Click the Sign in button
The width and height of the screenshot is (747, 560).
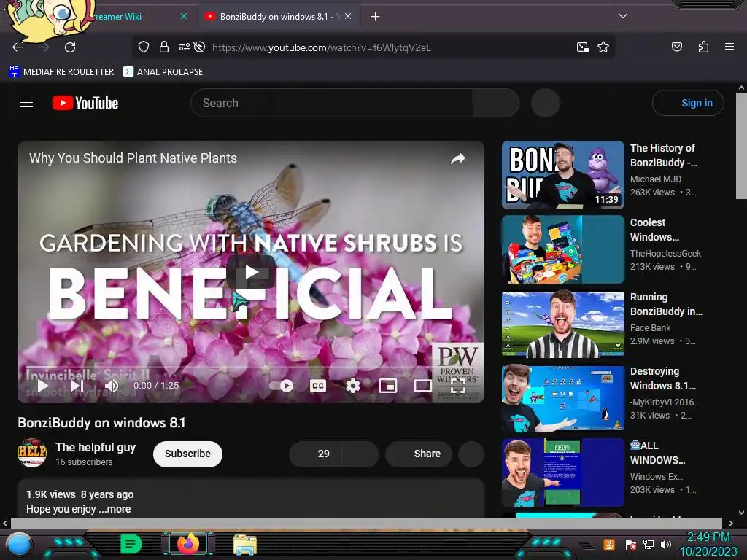[688, 103]
